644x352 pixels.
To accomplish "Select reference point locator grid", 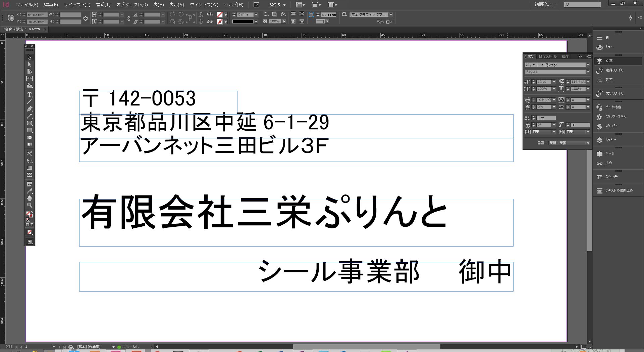I will coord(11,18).
